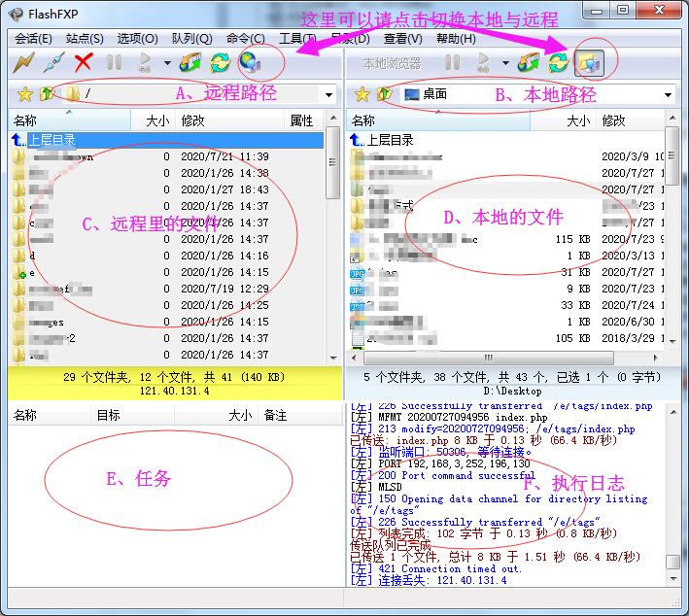Sort remote list by 属性 column header

pos(303,120)
